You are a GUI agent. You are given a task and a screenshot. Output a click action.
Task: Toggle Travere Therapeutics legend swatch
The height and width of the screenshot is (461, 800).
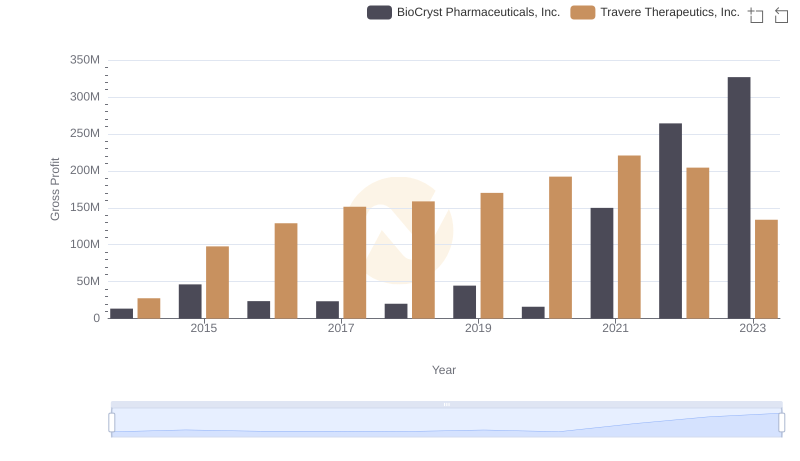[583, 12]
